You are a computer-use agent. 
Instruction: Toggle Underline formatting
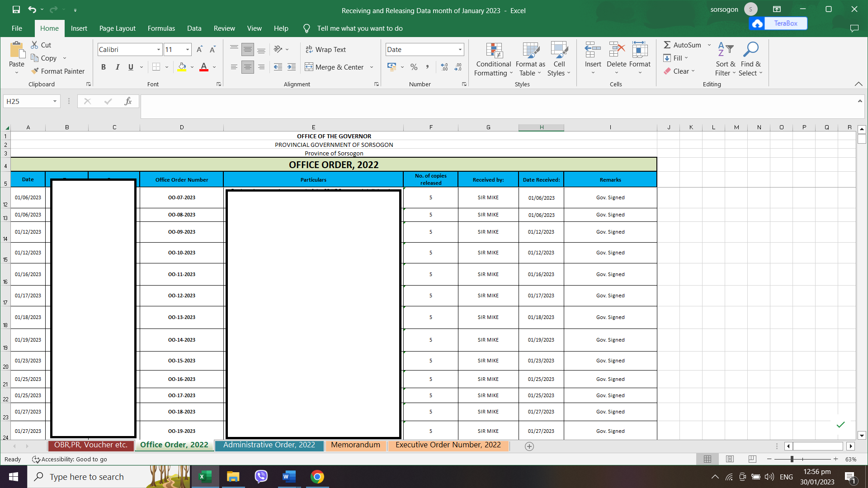pyautogui.click(x=131, y=67)
